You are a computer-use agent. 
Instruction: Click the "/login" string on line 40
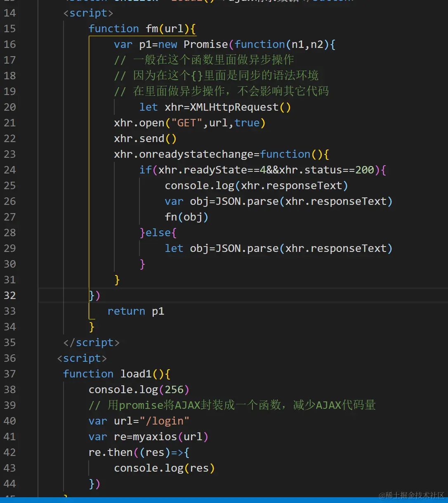[x=165, y=421]
